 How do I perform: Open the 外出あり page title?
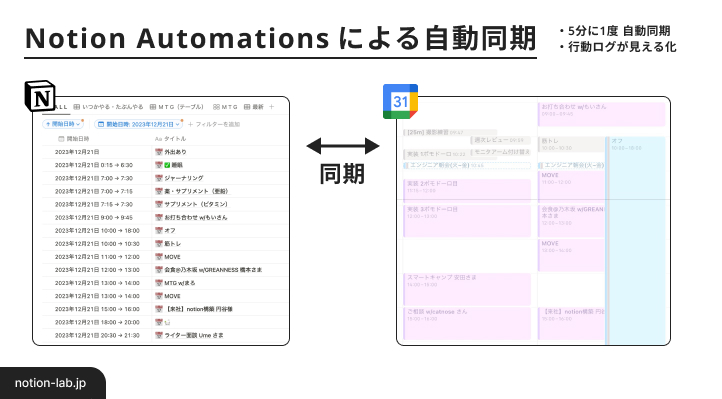point(175,152)
